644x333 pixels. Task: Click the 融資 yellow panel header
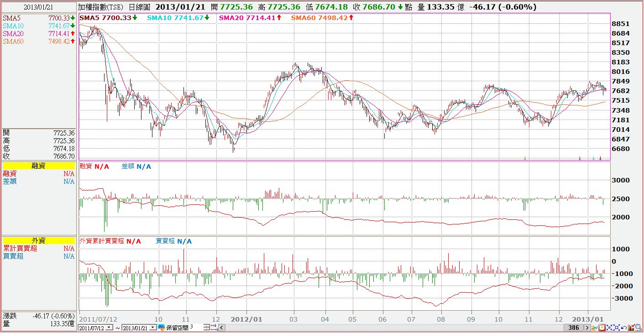pos(38,166)
